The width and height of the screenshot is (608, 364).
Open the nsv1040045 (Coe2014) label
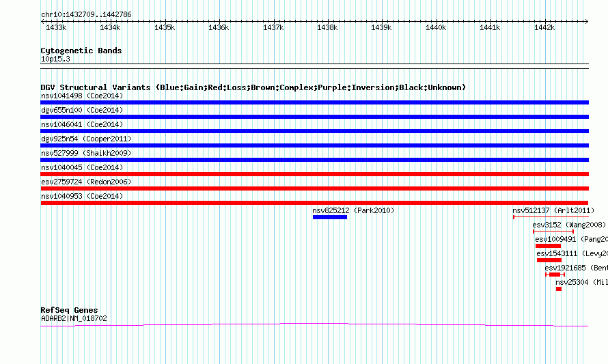(x=82, y=167)
